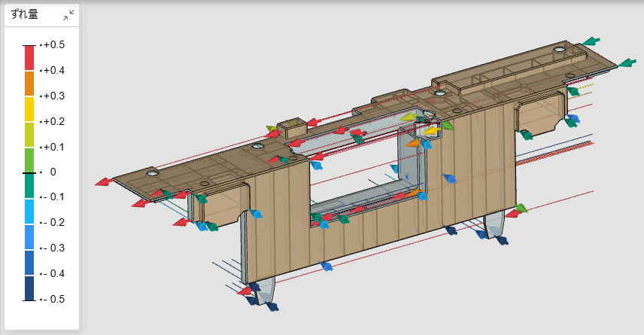This screenshot has width=644, height=335.
Task: Click the yellow legend color band
Action: [29, 108]
